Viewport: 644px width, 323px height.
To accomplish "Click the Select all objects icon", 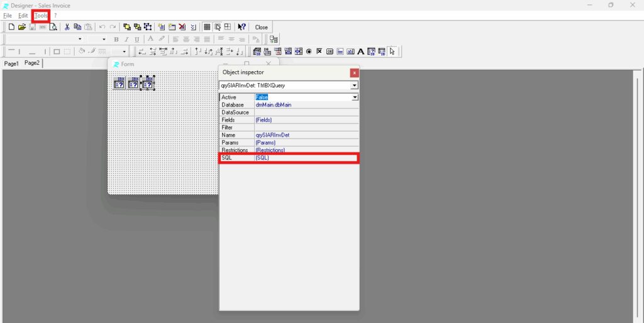I will (x=147, y=27).
